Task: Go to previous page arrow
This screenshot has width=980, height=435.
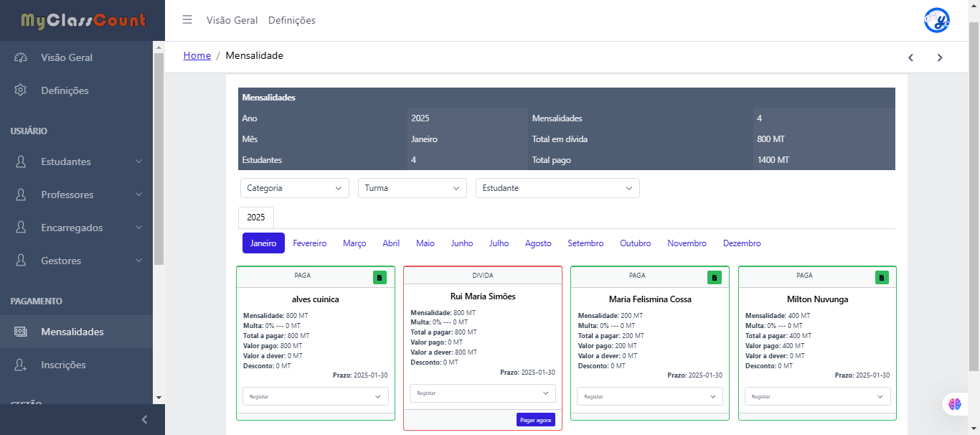Action: coord(910,57)
